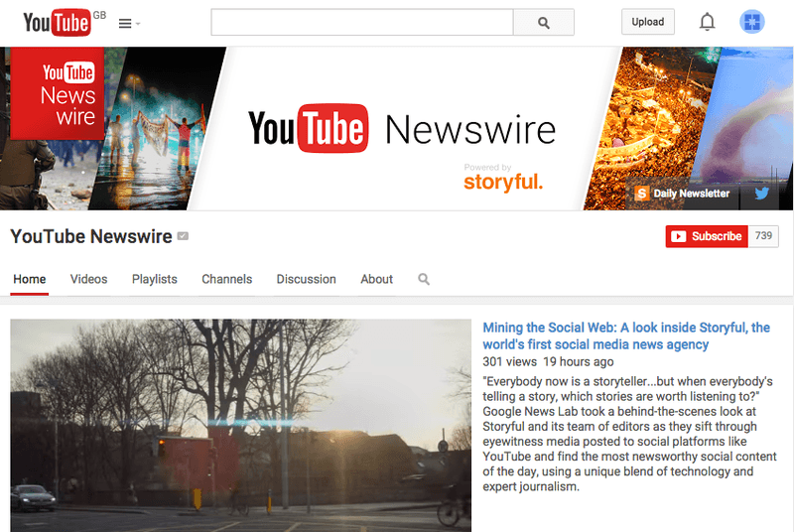Image resolution: width=794 pixels, height=532 pixels.
Task: Subscribe to YouTube Newswire channel
Action: [706, 236]
